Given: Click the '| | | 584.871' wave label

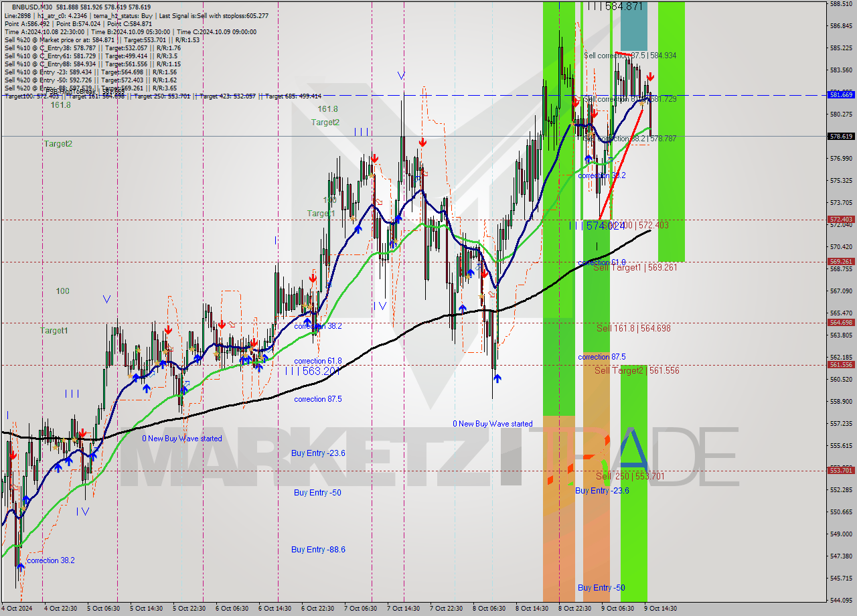Looking at the screenshot, I should tap(615, 6).
